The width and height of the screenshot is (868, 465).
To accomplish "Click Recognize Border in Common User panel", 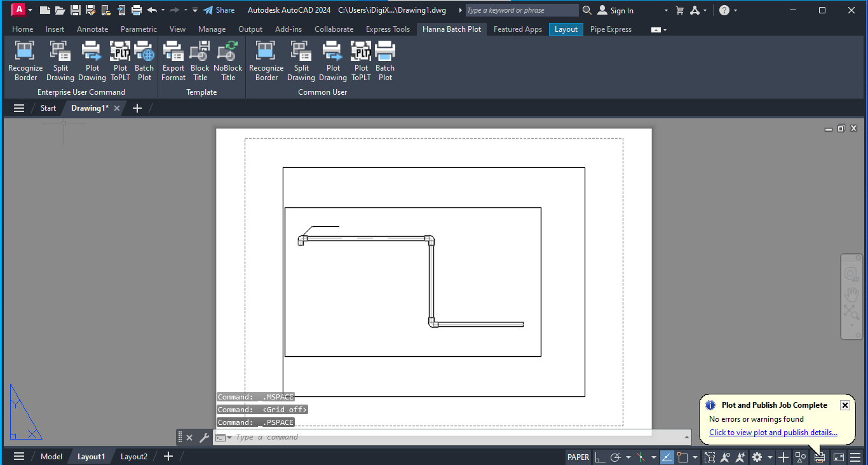I will [266, 61].
